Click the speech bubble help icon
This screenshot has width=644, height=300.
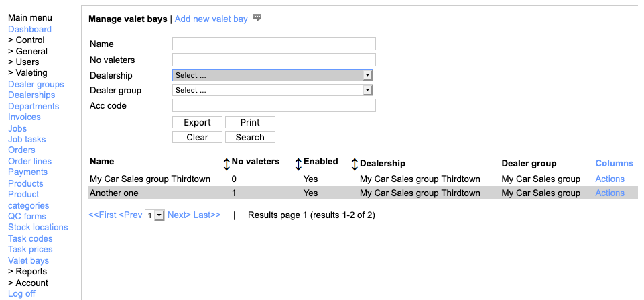tap(257, 18)
